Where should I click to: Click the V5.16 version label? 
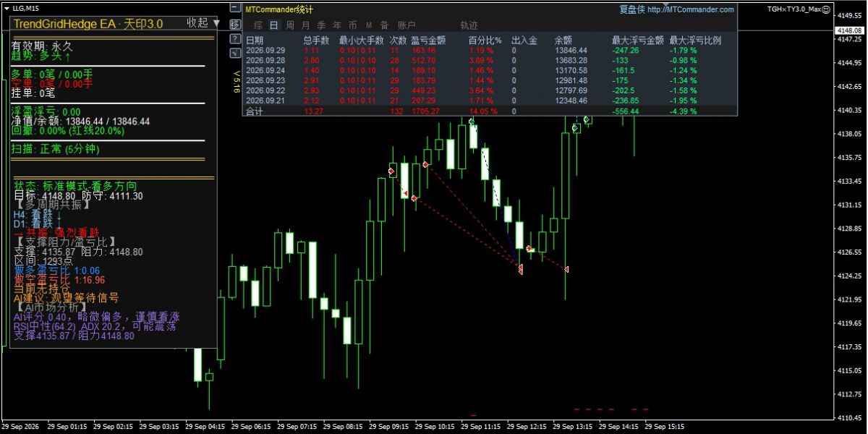click(x=236, y=82)
